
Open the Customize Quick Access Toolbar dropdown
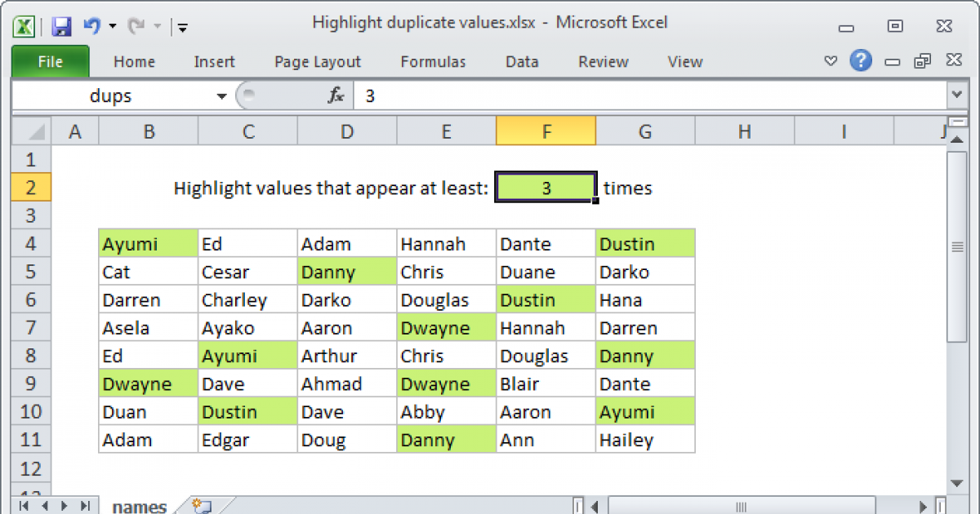pyautogui.click(x=181, y=26)
